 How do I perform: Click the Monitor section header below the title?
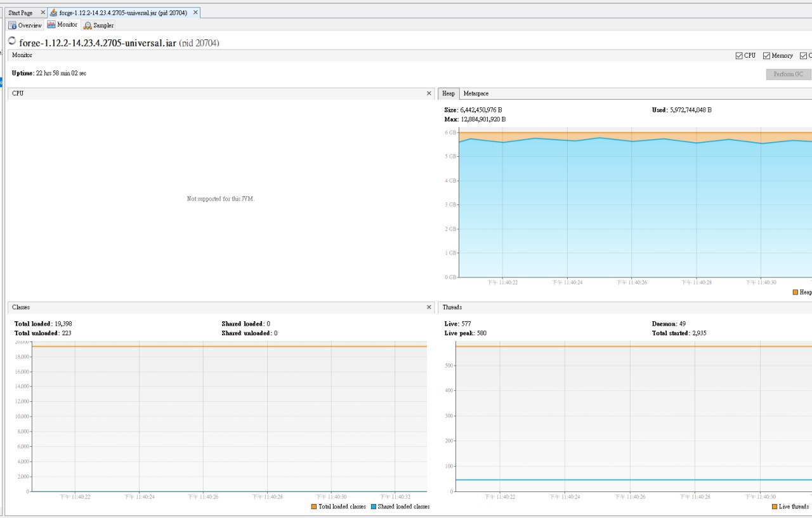tap(22, 55)
